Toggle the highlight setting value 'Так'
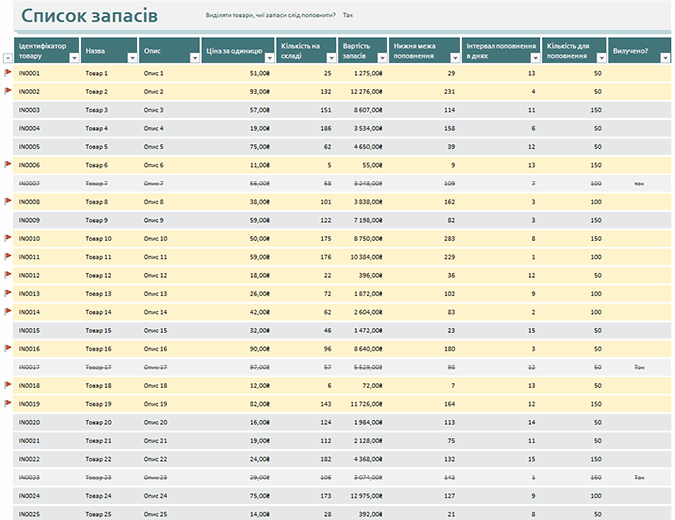Image resolution: width=675 pixels, height=520 pixels. 347,16
